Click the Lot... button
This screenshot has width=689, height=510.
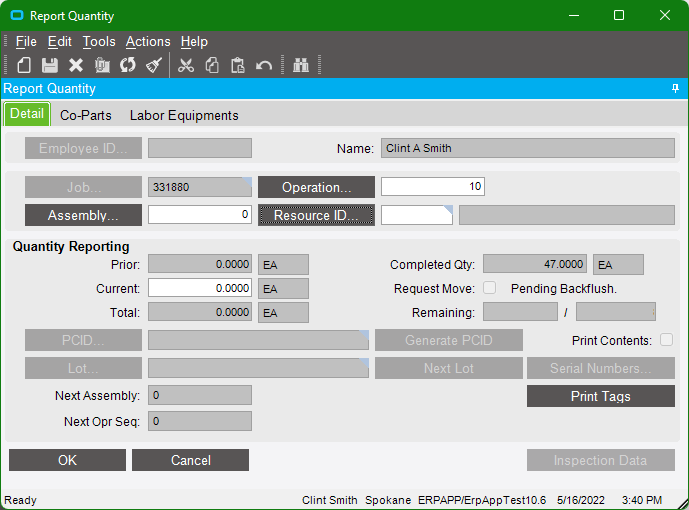[83, 368]
